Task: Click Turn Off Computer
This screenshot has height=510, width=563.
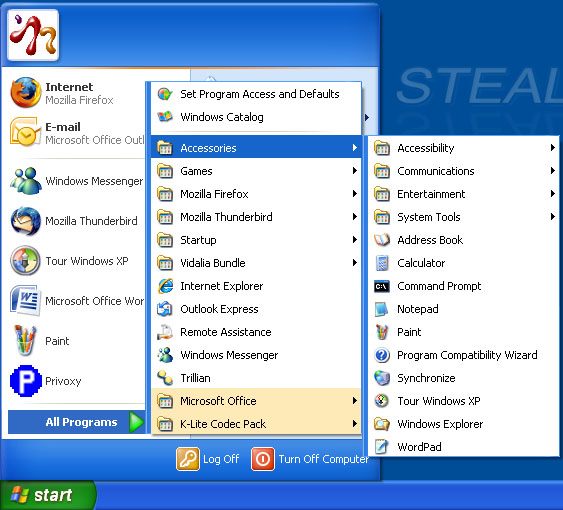Action: coord(310,459)
